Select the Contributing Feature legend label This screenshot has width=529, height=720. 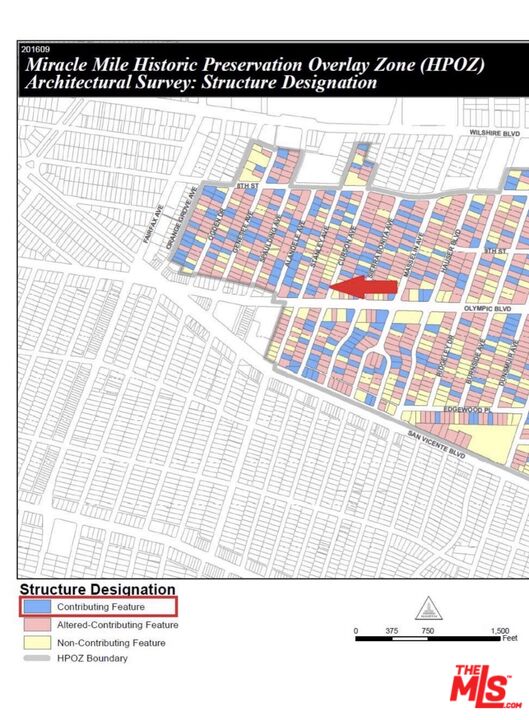[x=101, y=607]
